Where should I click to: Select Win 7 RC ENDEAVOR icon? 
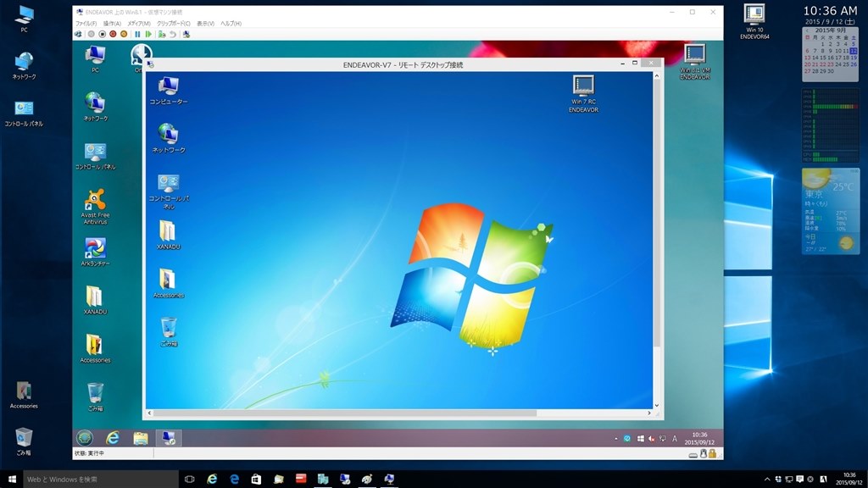(x=583, y=93)
